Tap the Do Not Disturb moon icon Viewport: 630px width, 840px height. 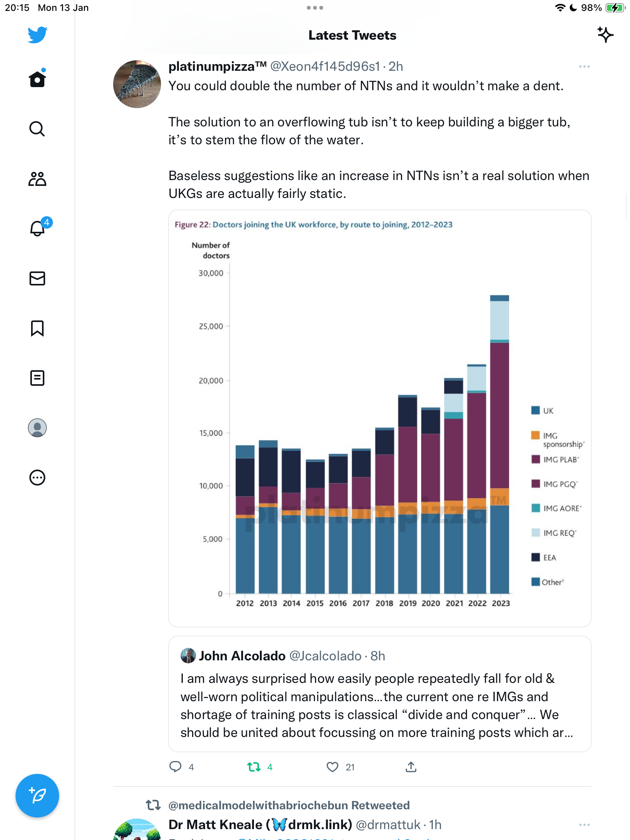click(x=573, y=8)
